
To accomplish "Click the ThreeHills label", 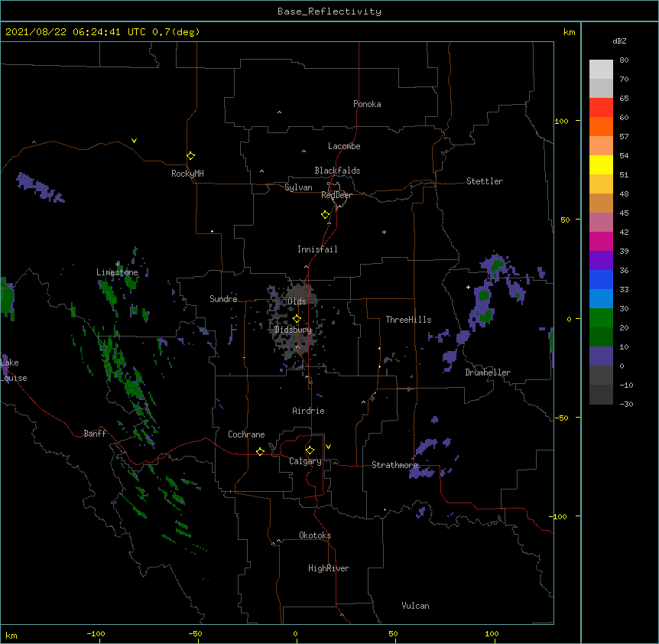I will coord(408,320).
